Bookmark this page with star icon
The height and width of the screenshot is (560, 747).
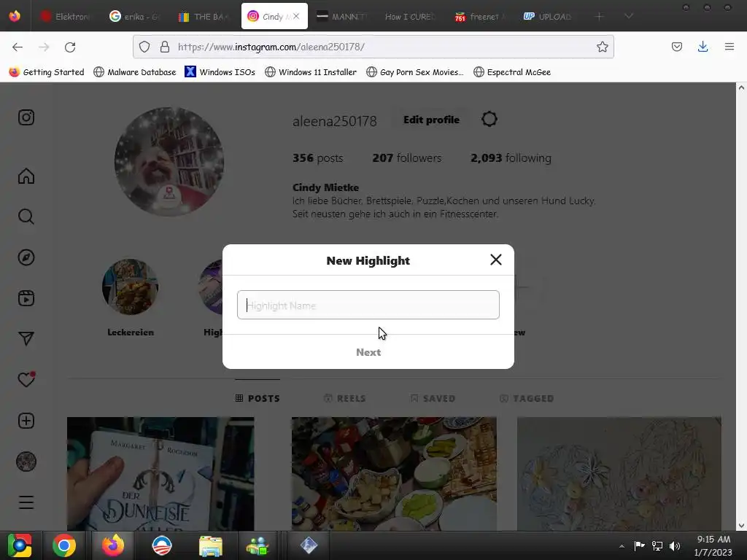[x=602, y=47]
